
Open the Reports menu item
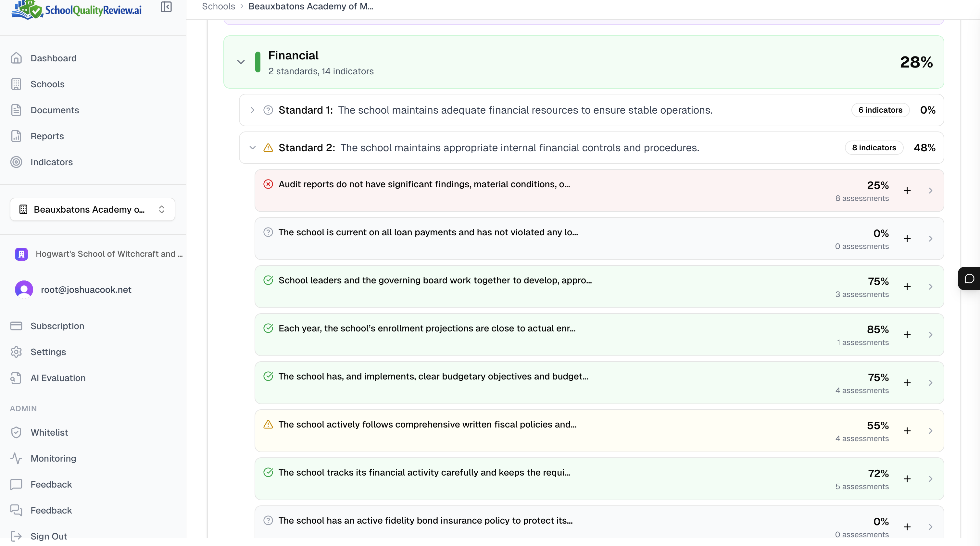tap(47, 136)
